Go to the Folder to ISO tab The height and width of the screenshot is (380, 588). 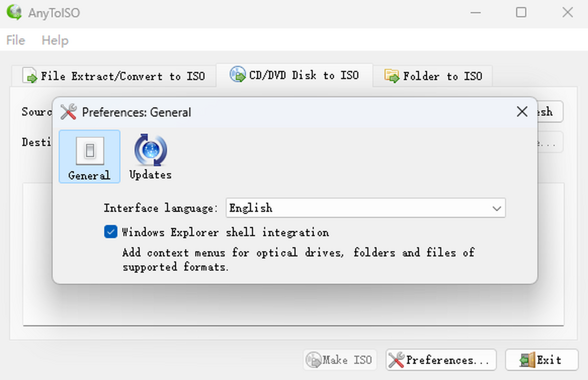pyautogui.click(x=433, y=76)
